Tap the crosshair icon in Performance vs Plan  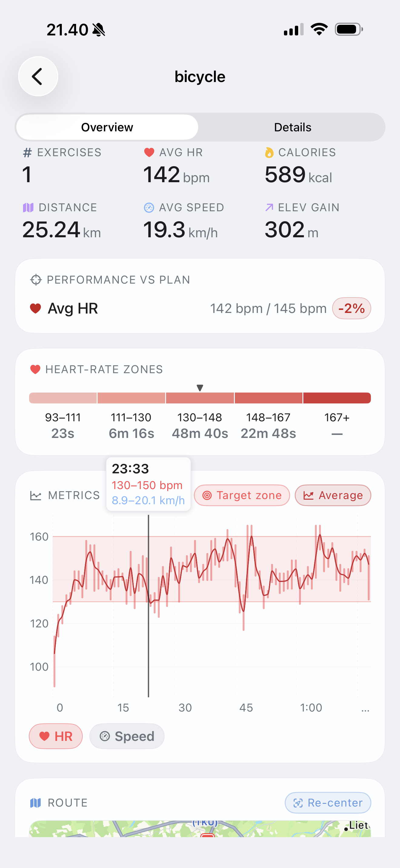[36, 280]
